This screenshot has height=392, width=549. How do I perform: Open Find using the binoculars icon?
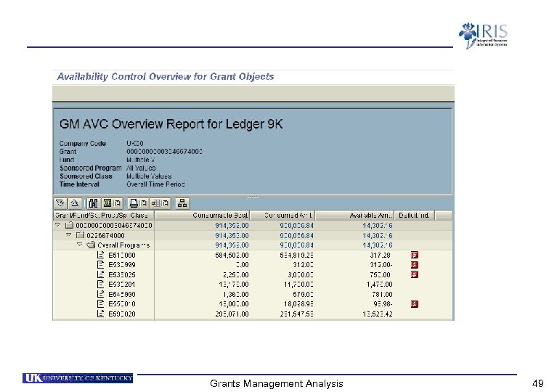pyautogui.click(x=94, y=203)
